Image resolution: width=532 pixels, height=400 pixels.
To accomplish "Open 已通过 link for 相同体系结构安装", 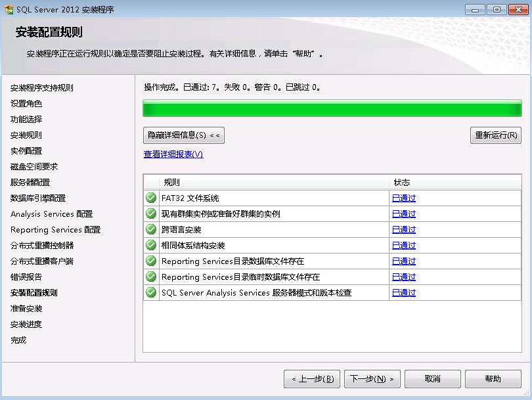I will point(404,245).
